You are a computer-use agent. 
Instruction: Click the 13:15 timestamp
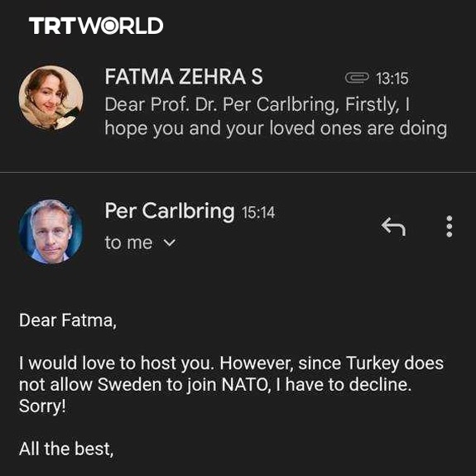(392, 79)
